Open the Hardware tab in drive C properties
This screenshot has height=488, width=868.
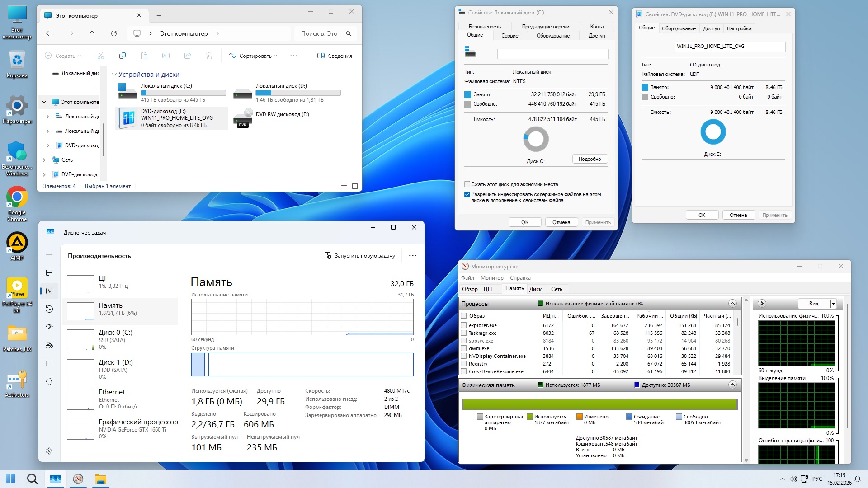tap(553, 36)
